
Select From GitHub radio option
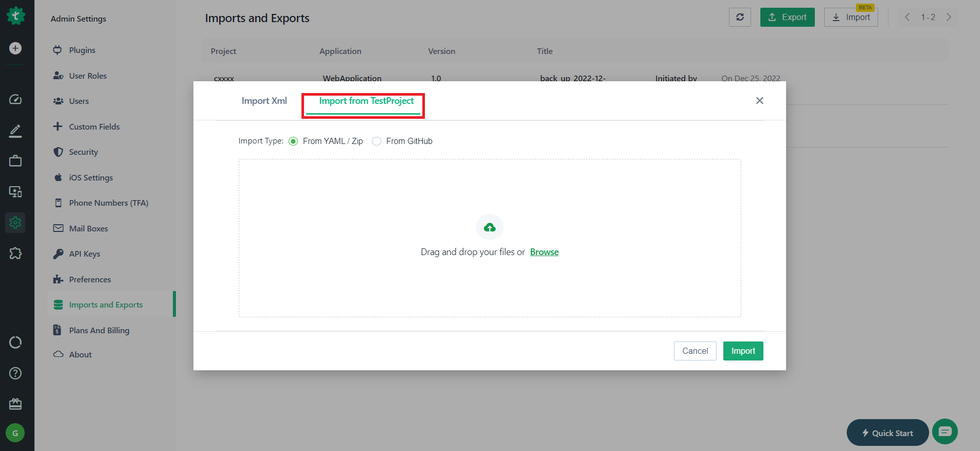pyautogui.click(x=377, y=141)
